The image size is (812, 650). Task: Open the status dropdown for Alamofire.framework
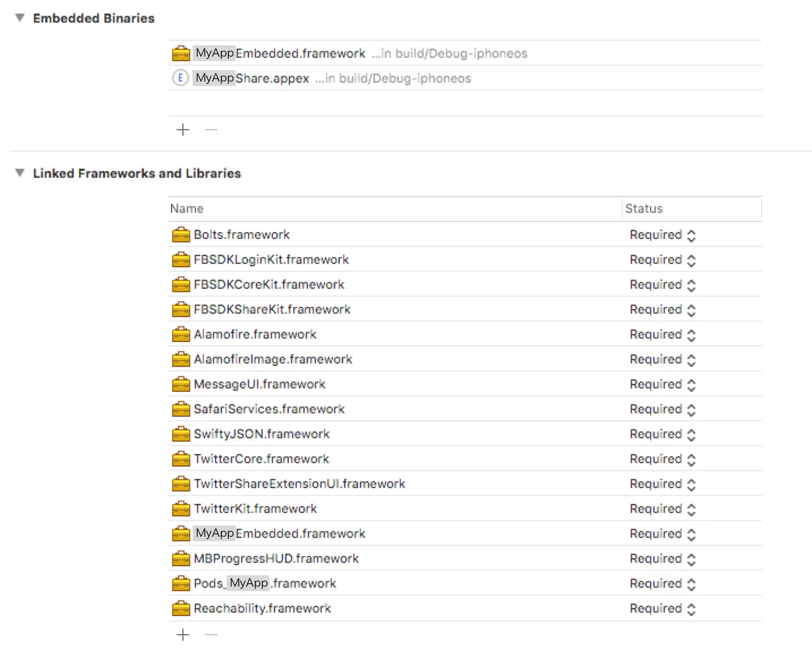(x=663, y=335)
